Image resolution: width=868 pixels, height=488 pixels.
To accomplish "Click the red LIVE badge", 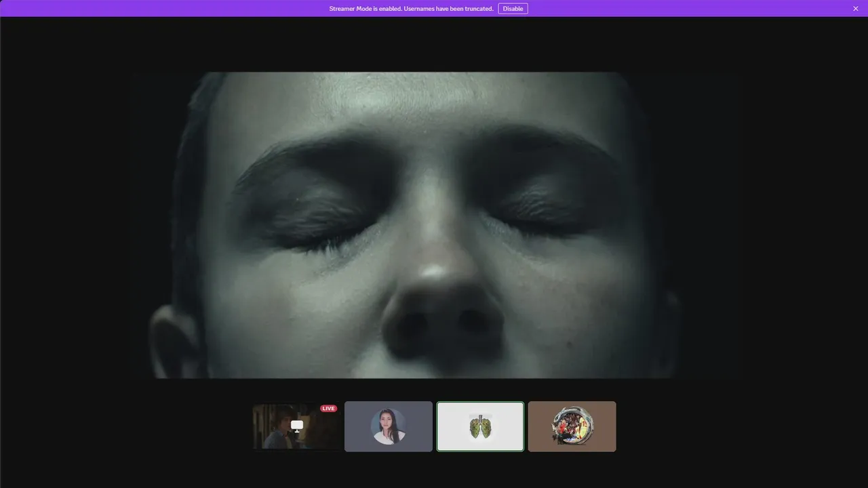I will pyautogui.click(x=329, y=409).
